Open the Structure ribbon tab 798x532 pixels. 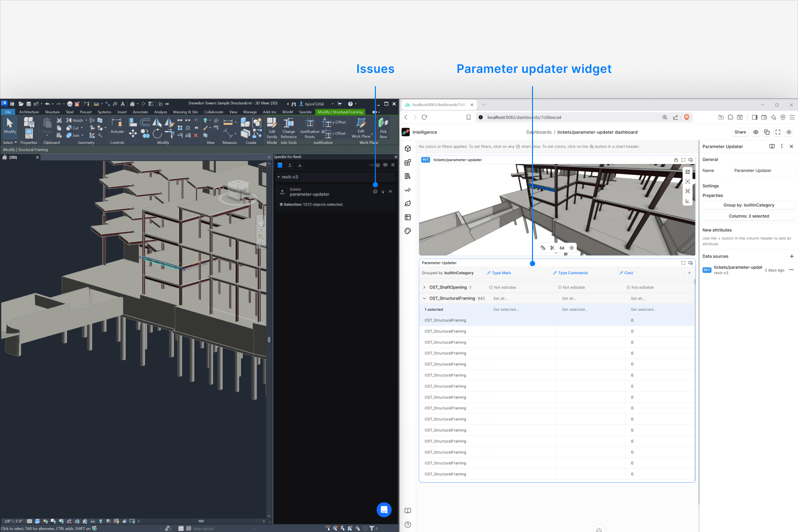click(x=52, y=112)
